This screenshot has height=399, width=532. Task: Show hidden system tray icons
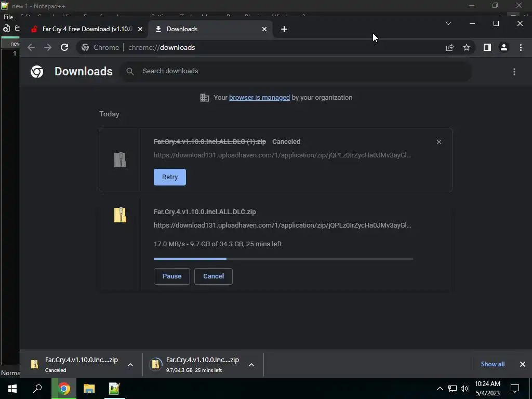click(440, 389)
